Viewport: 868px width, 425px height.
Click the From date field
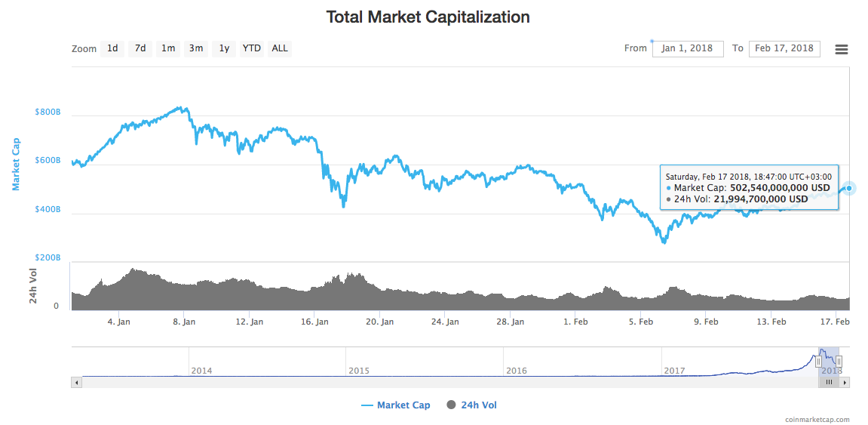tap(688, 48)
